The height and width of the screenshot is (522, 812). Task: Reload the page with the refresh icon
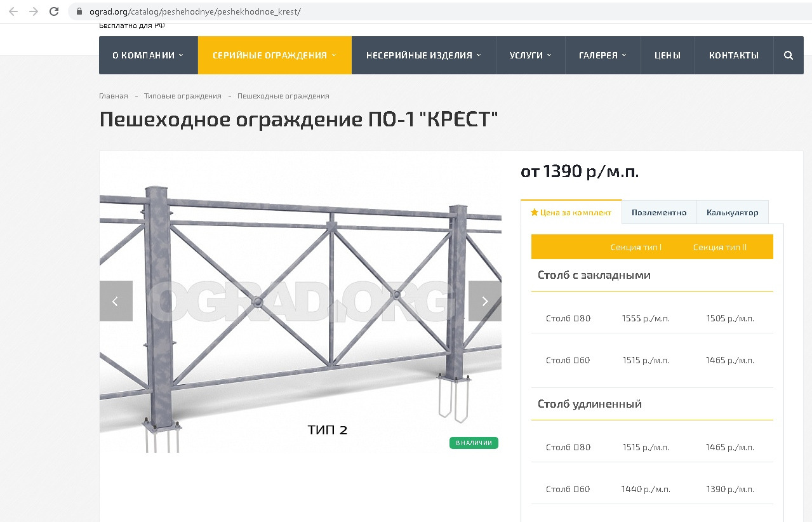(x=54, y=11)
